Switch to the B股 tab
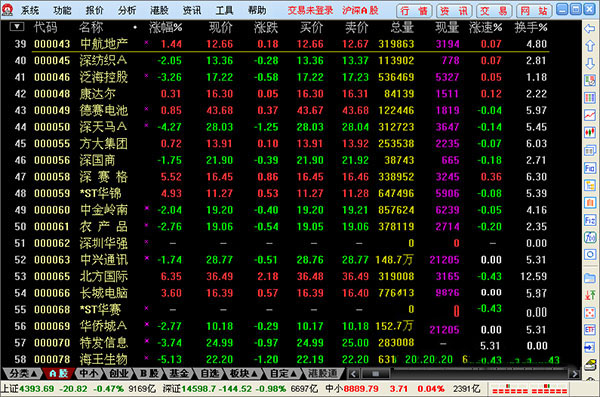Viewport: 600px width, 397px height. [149, 374]
